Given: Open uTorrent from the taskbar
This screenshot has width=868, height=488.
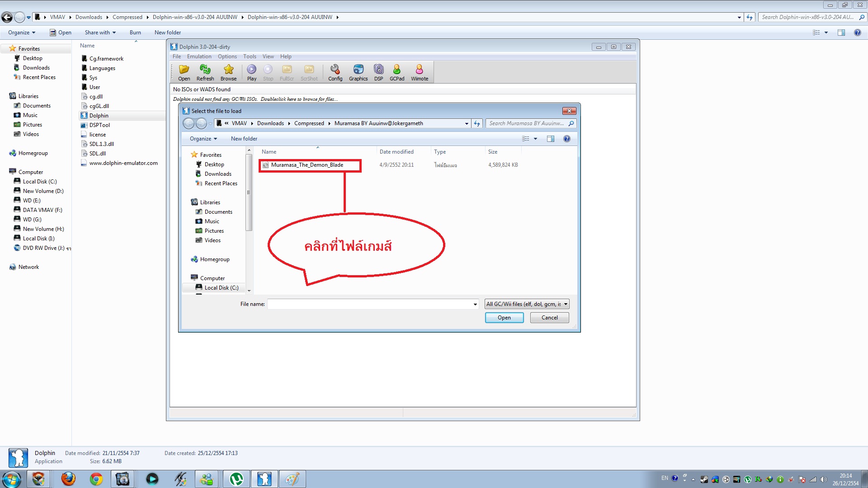Looking at the screenshot, I should pyautogui.click(x=236, y=479).
